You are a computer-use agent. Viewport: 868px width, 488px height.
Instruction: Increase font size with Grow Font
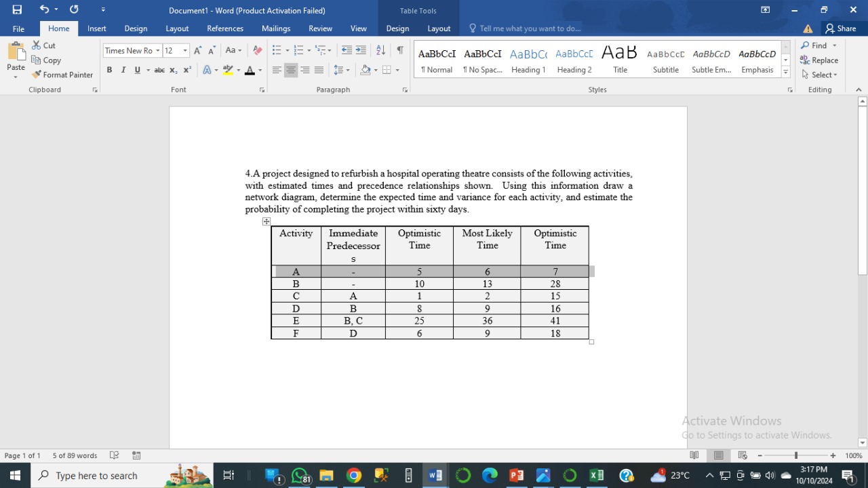[x=197, y=51]
